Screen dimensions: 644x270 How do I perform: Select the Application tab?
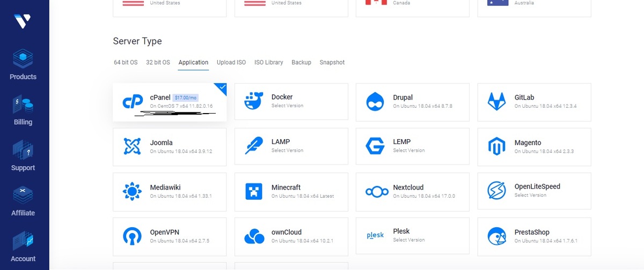(x=193, y=63)
